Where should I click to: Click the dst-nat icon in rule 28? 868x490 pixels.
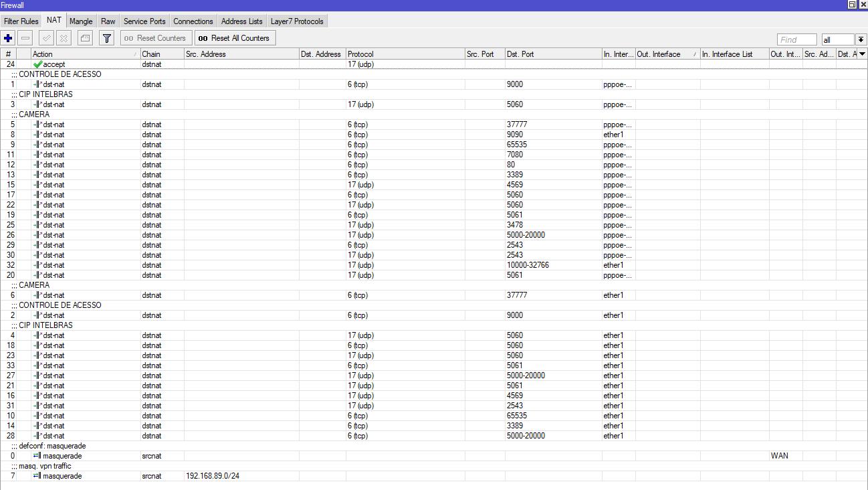point(37,436)
